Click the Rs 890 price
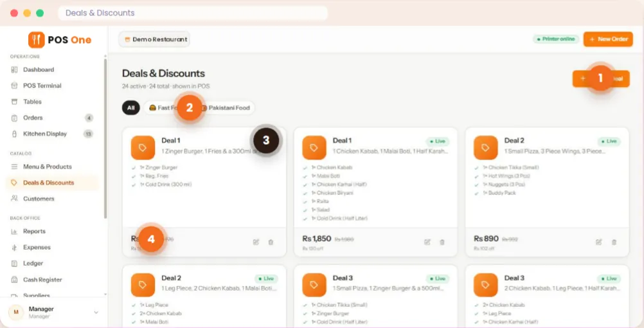This screenshot has height=328, width=644. click(x=487, y=239)
